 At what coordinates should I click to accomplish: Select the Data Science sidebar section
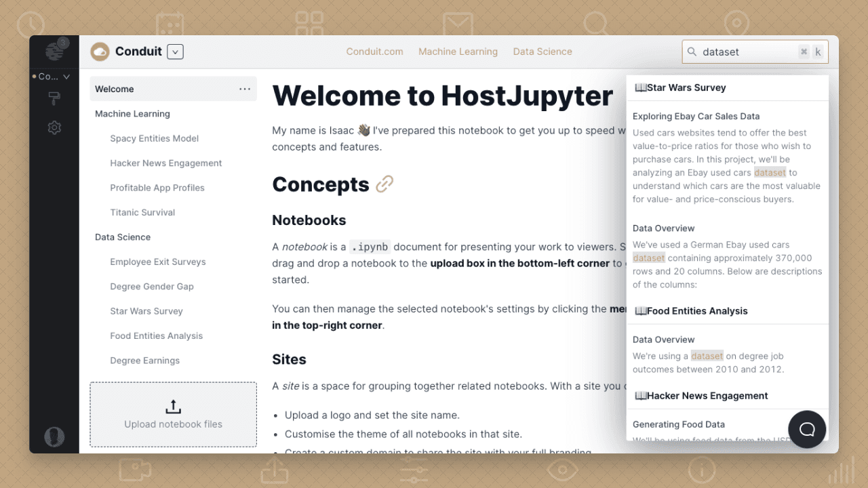click(x=123, y=237)
